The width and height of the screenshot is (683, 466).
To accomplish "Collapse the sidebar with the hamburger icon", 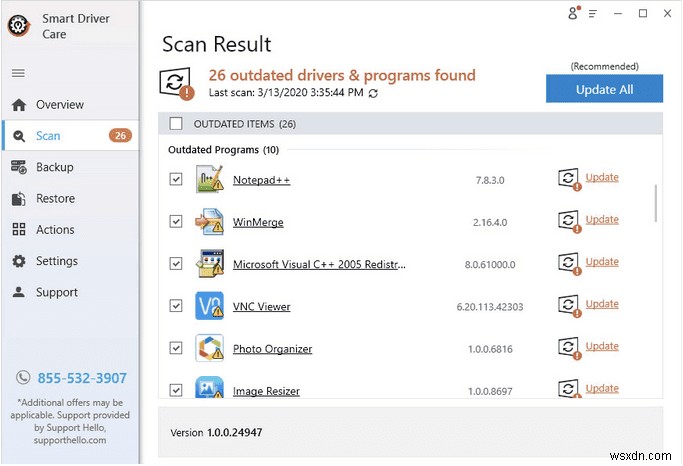I will click(x=18, y=73).
